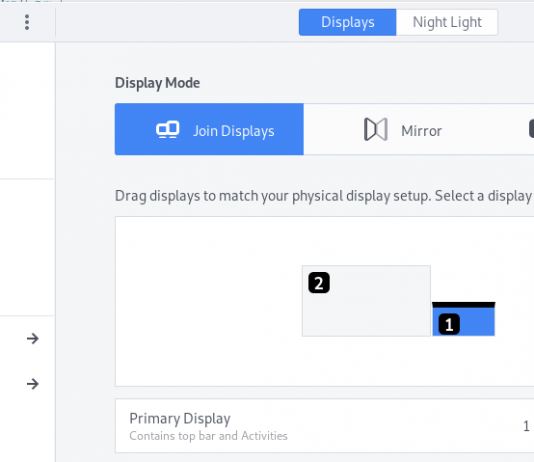Select Join Displays mode
The image size is (534, 462).
point(209,129)
